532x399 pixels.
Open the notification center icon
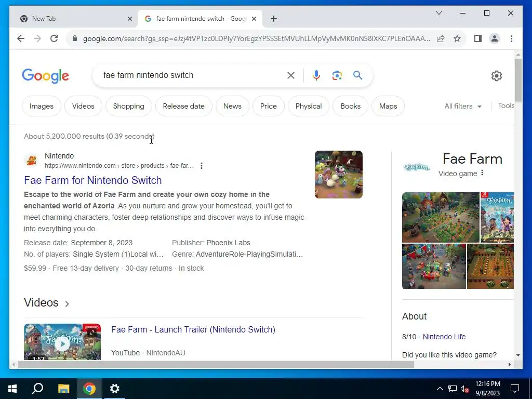click(x=515, y=389)
